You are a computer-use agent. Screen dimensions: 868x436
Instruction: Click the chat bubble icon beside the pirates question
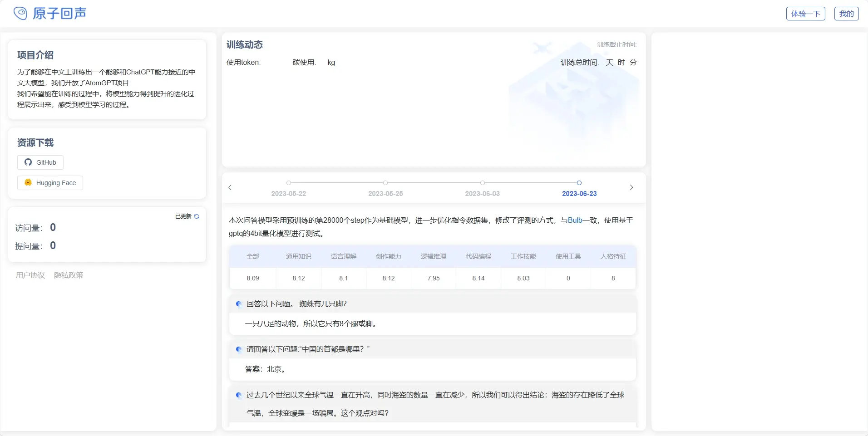coord(238,395)
